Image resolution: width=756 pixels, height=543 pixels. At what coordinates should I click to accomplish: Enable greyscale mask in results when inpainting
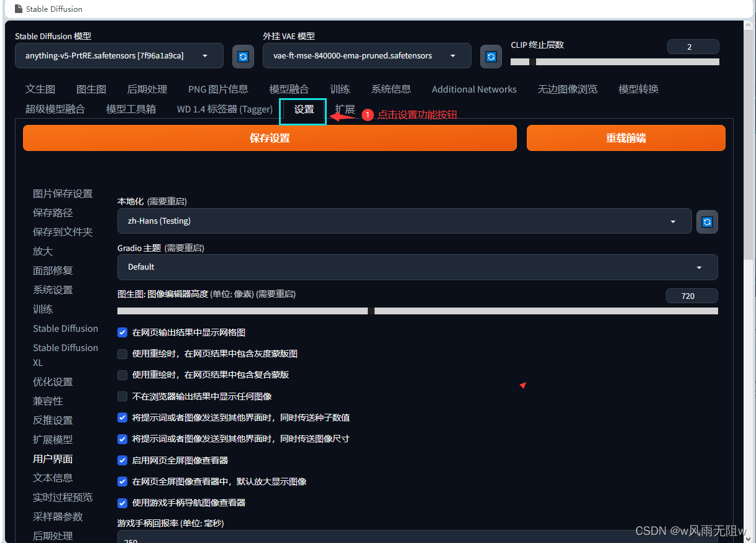tap(122, 354)
